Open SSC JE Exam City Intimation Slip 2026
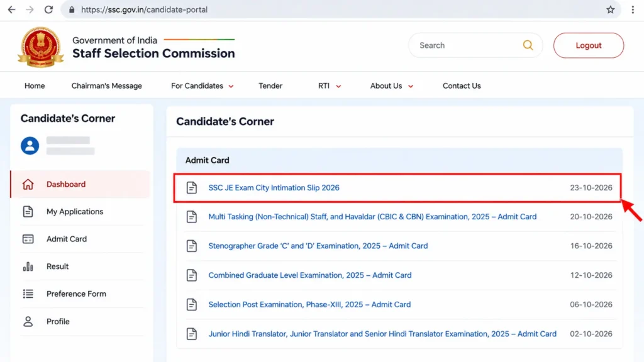This screenshot has height=362, width=644. point(274,187)
